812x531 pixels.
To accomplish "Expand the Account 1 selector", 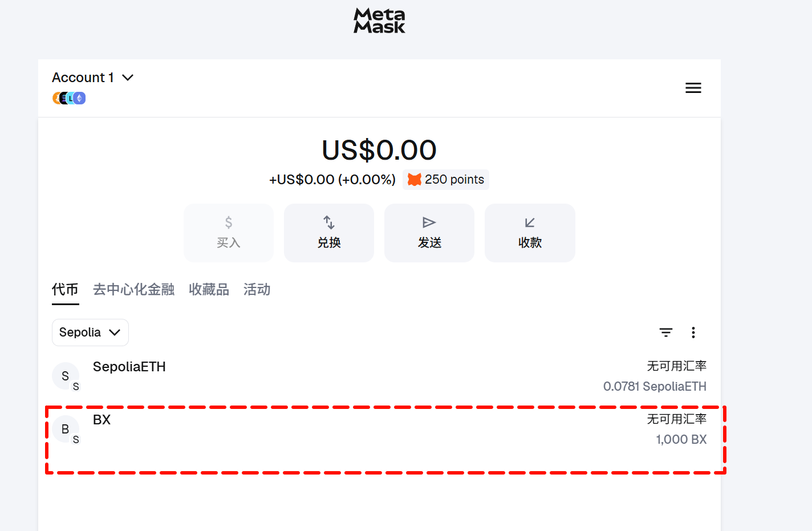I will 92,78.
